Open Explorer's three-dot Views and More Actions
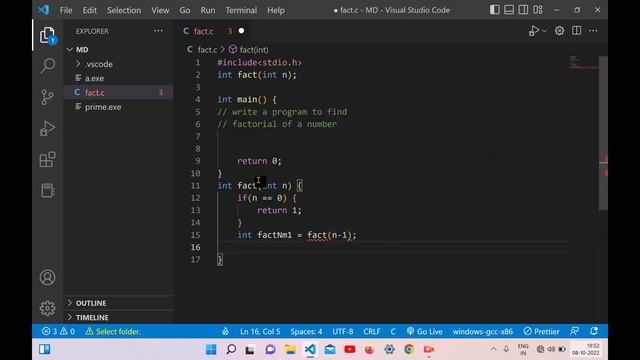This screenshot has width=640, height=360. (158, 31)
